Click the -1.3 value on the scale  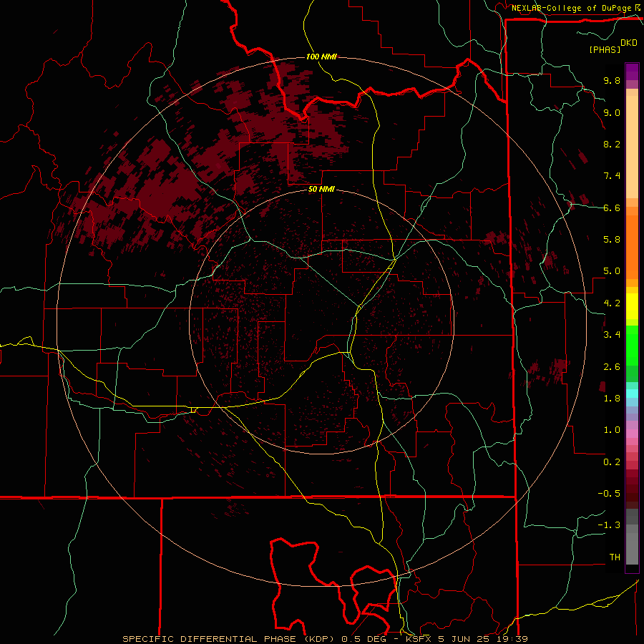609,525
